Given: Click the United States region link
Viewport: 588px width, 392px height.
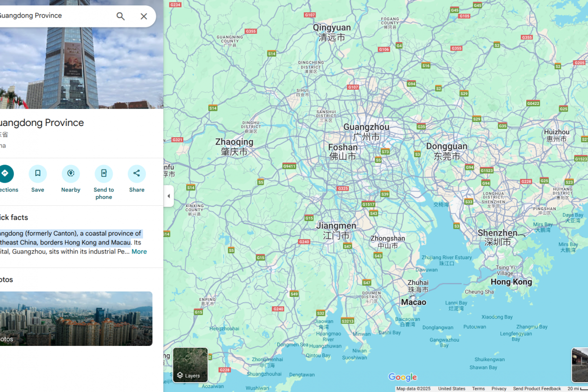Looking at the screenshot, I should pyautogui.click(x=451, y=389).
